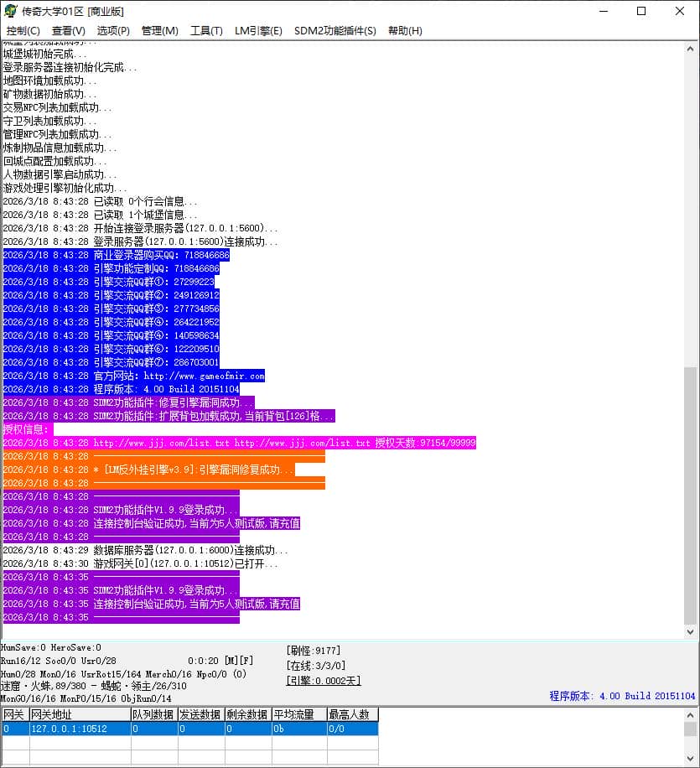
Task: Click 开始连接登录服务器(127.0.0.1:5600) line
Action: (x=140, y=228)
